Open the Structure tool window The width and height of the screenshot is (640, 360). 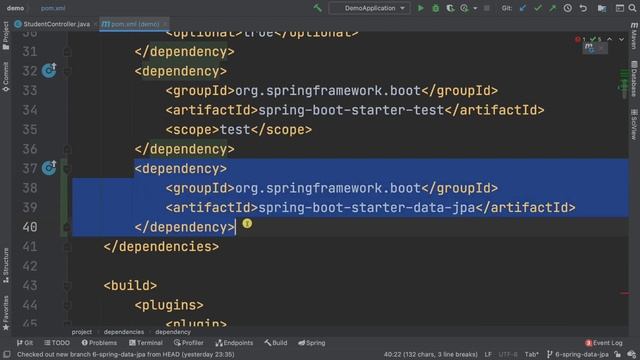pyautogui.click(x=6, y=265)
